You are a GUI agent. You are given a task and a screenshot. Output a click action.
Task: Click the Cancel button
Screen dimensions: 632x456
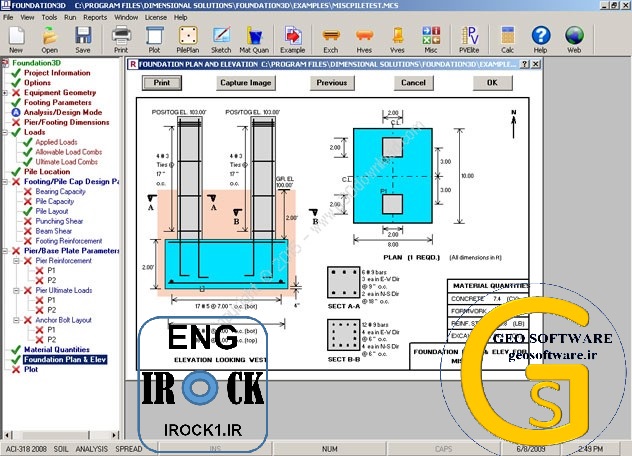414,83
